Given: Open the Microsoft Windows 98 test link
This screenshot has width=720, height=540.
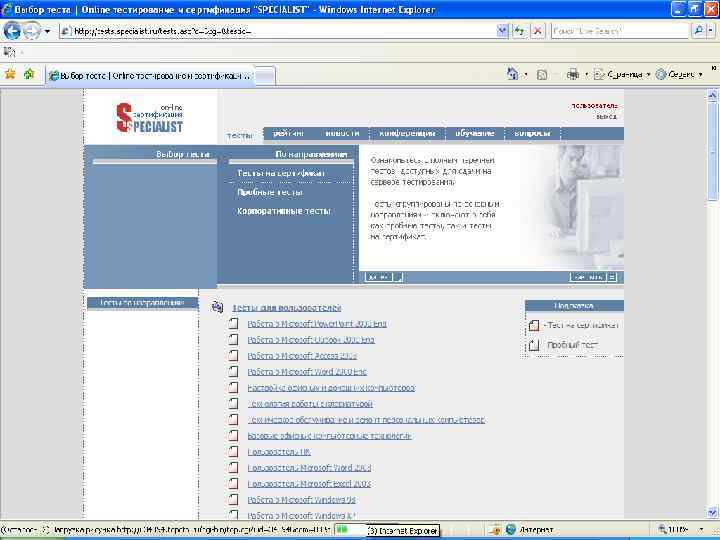Looking at the screenshot, I should coord(302,500).
